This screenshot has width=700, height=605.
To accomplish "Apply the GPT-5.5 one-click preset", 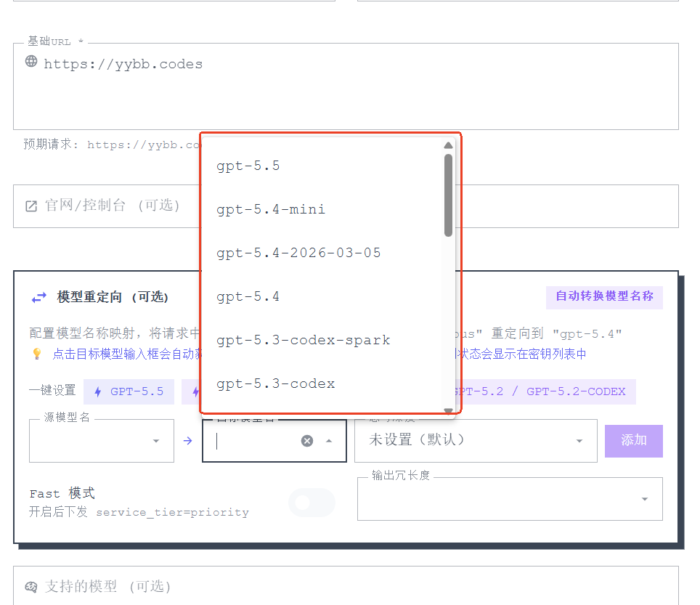I will pyautogui.click(x=129, y=391).
